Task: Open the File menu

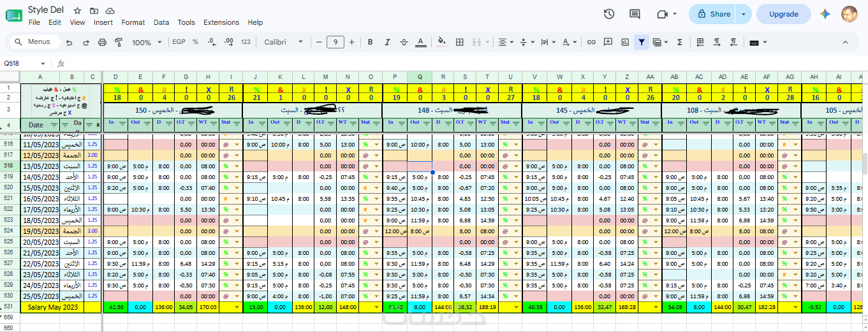Action: [x=34, y=22]
